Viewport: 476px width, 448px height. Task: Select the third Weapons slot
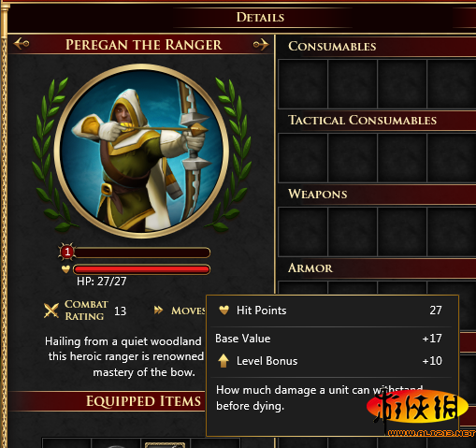tap(402, 232)
